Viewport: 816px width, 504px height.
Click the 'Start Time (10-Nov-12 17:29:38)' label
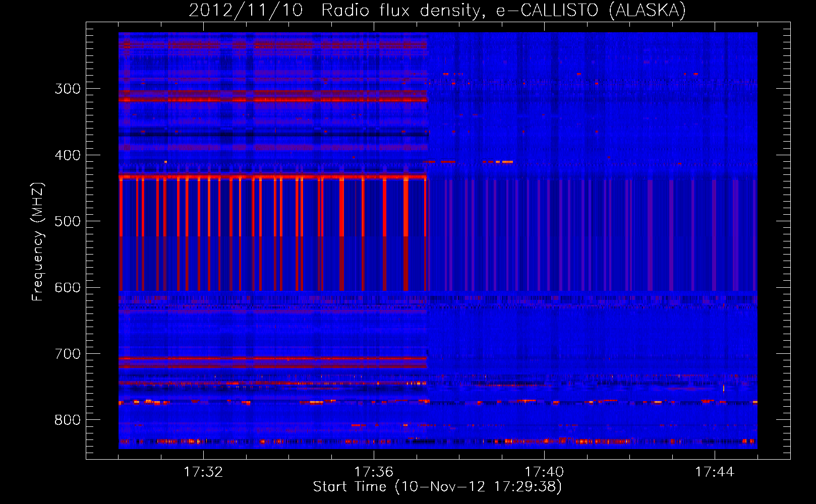pos(437,487)
